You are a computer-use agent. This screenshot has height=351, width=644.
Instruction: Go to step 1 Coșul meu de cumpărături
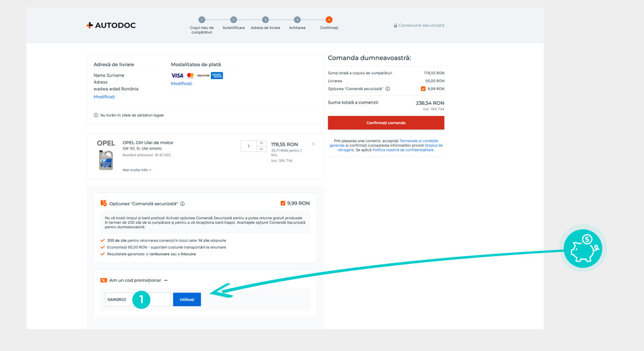click(x=202, y=20)
